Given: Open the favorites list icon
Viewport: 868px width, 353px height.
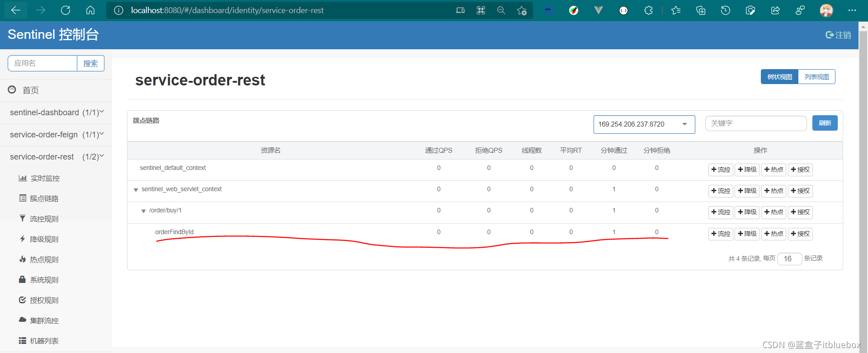Looking at the screenshot, I should pyautogui.click(x=676, y=10).
